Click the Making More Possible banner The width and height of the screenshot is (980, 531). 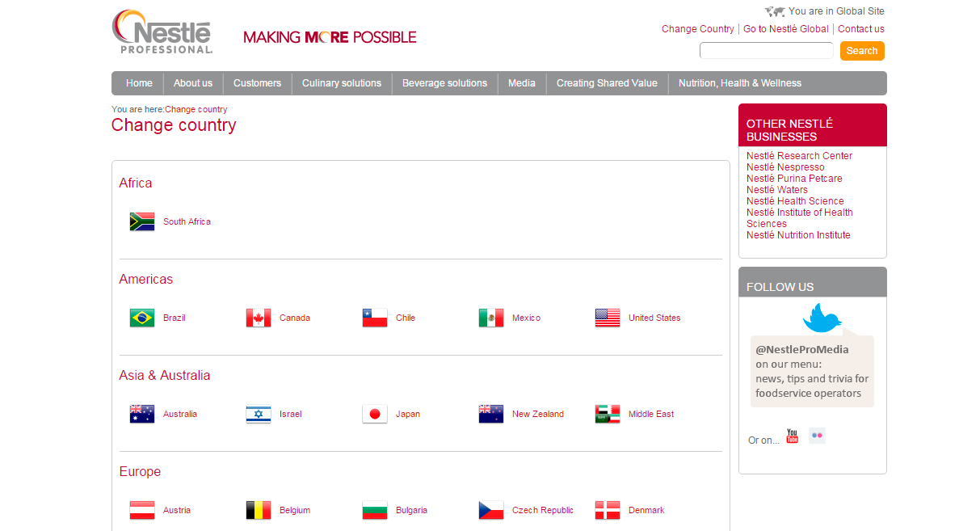(x=330, y=37)
